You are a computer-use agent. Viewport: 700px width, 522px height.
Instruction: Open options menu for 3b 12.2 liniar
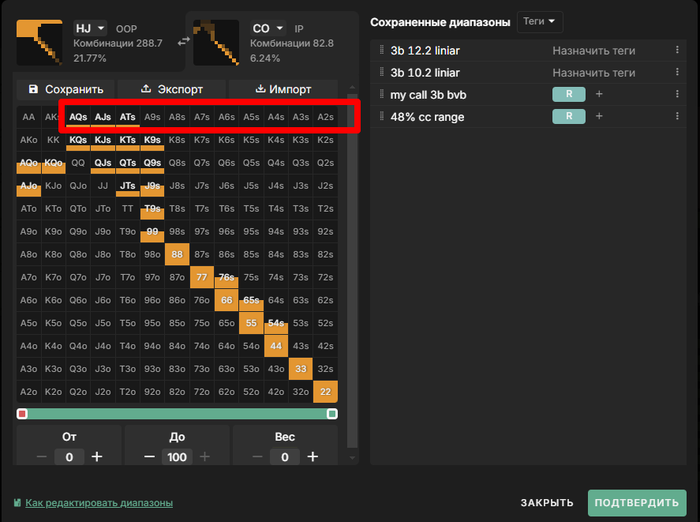point(677,50)
